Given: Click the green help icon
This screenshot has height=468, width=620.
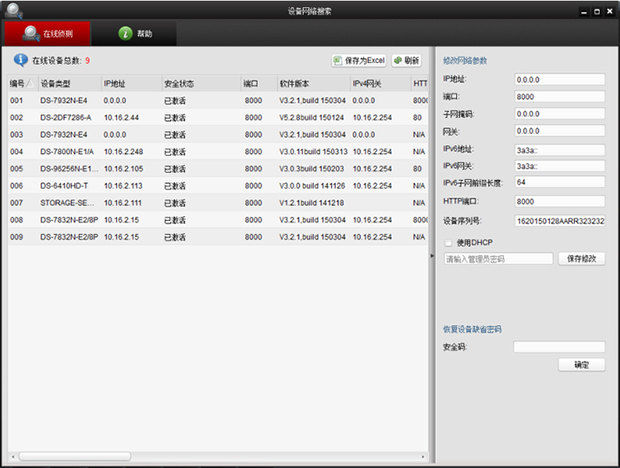Looking at the screenshot, I should click(125, 33).
